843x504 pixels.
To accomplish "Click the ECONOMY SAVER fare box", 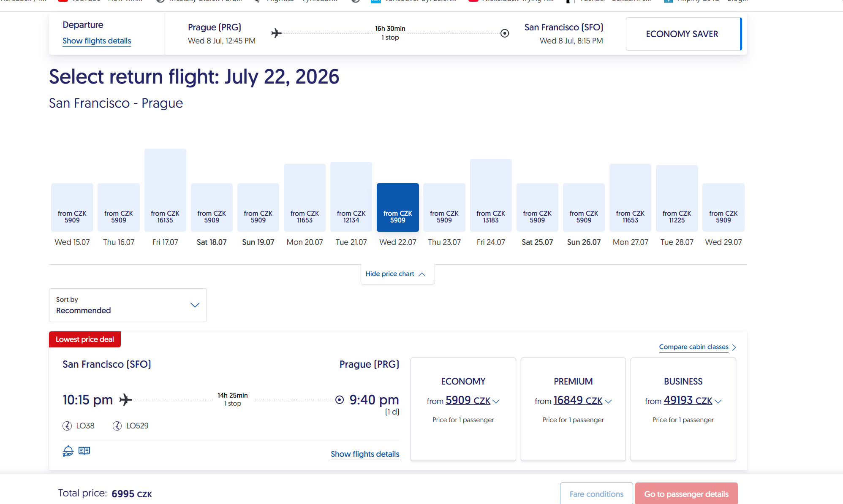I will point(682,34).
